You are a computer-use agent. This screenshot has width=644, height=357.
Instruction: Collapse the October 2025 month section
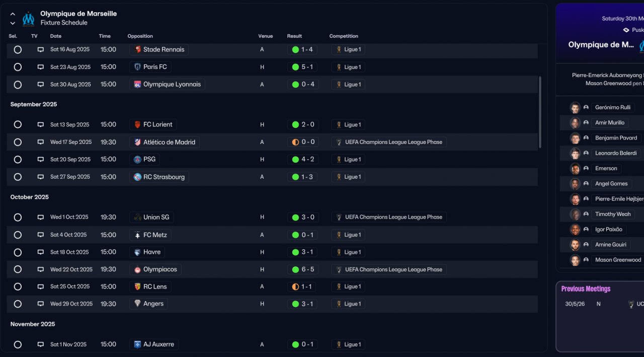30,197
